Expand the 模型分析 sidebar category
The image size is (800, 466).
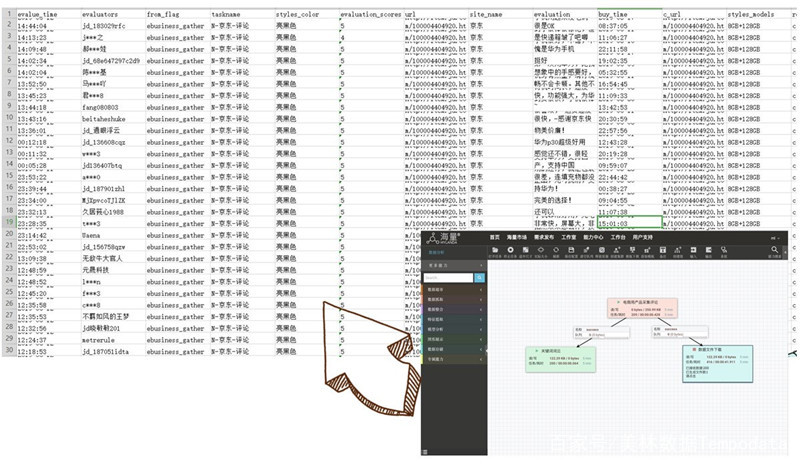pos(454,329)
